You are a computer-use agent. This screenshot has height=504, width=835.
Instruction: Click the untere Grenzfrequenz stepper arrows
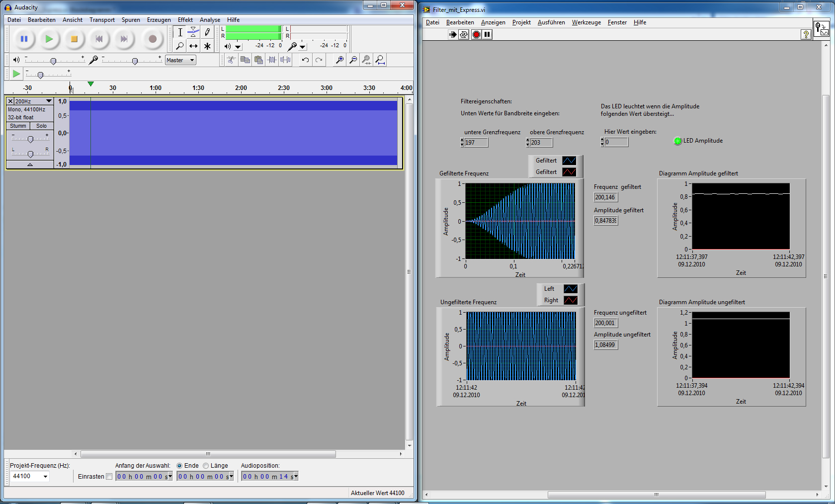pos(462,143)
